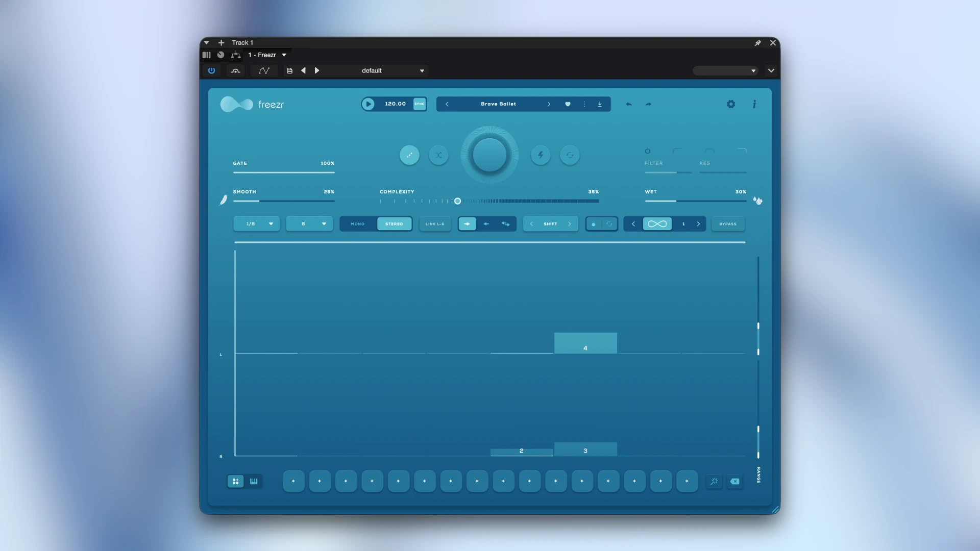Open the steps count 8 dropdown
The height and width of the screenshot is (551, 980).
pos(309,224)
